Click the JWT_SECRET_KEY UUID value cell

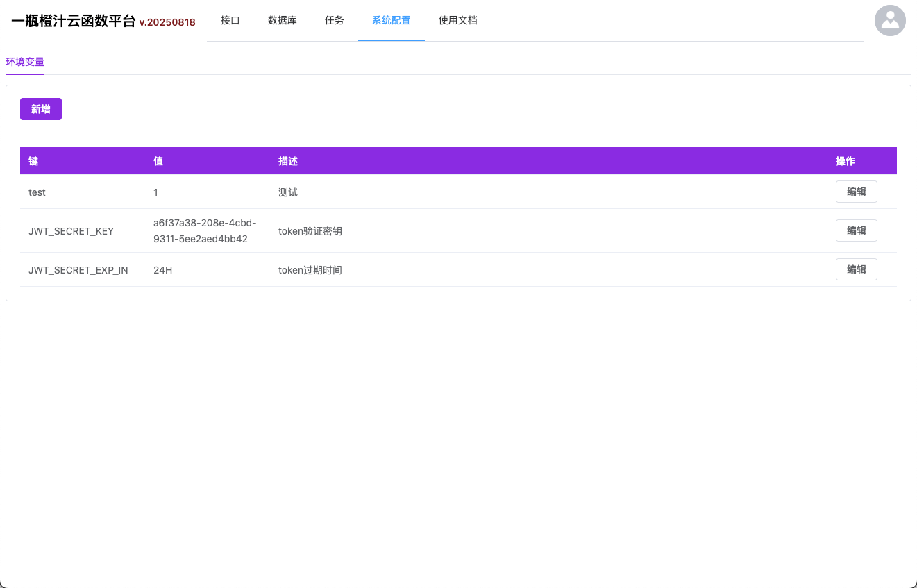click(205, 230)
